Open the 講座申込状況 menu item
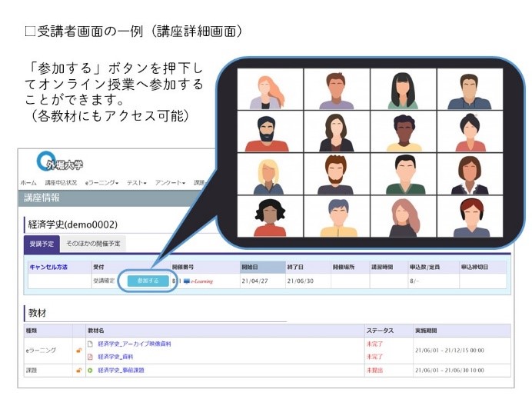 pos(61,183)
